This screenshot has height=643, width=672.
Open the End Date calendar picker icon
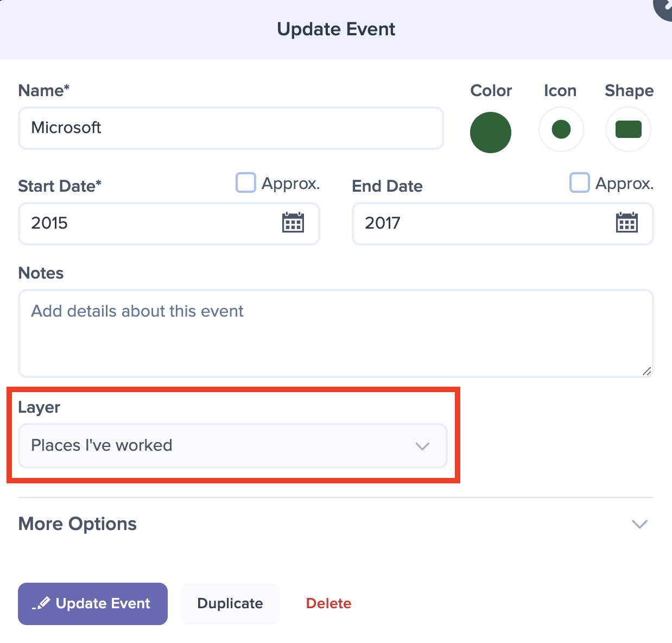click(x=627, y=223)
